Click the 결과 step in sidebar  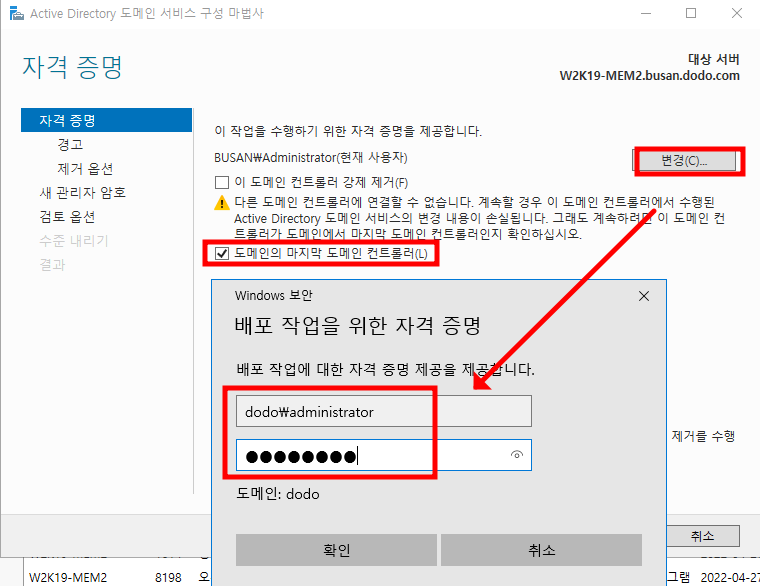(x=52, y=265)
